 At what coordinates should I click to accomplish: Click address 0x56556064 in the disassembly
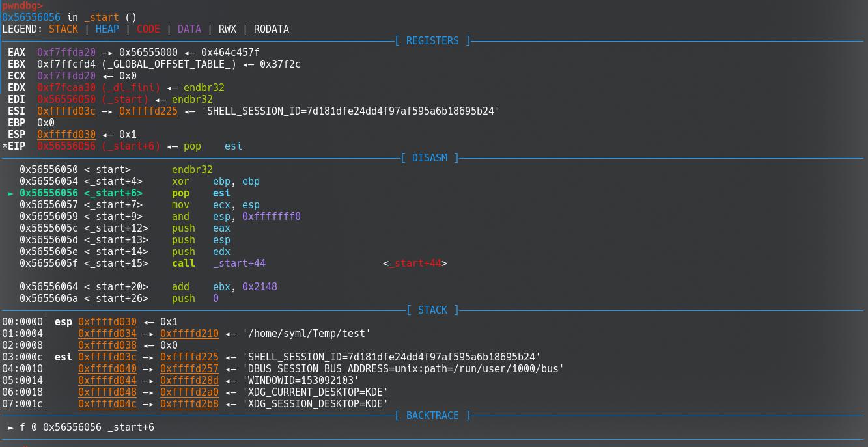pyautogui.click(x=49, y=286)
